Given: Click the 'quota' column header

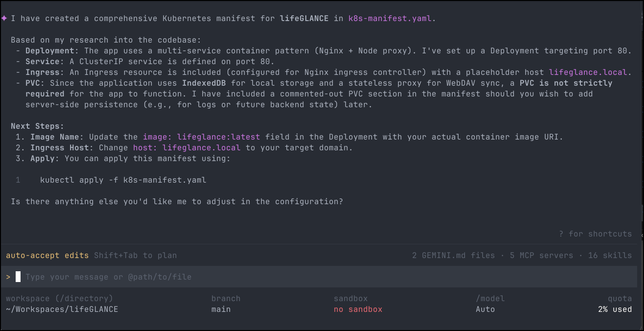Looking at the screenshot, I should (x=620, y=299).
